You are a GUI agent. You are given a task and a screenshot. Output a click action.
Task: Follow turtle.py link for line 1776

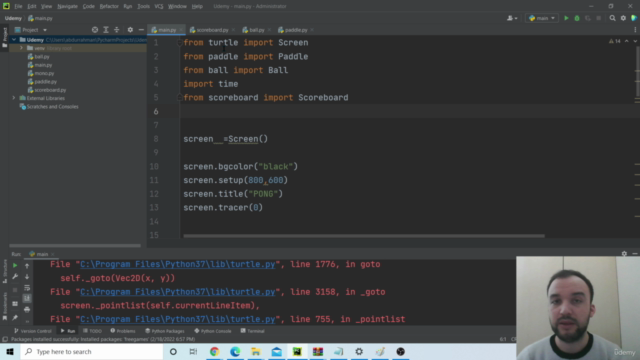[178, 264]
